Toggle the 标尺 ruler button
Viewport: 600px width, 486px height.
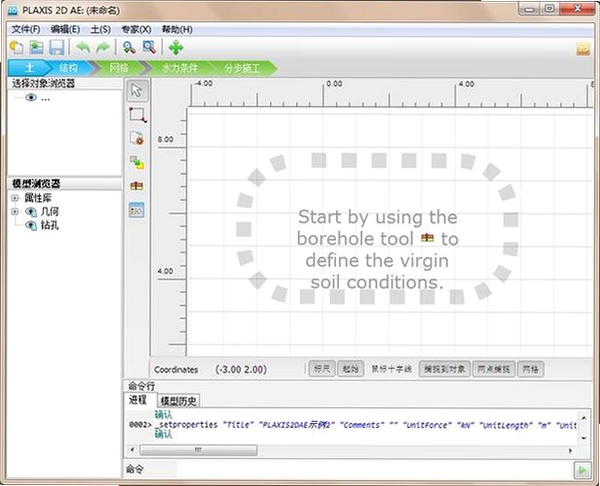tap(321, 369)
